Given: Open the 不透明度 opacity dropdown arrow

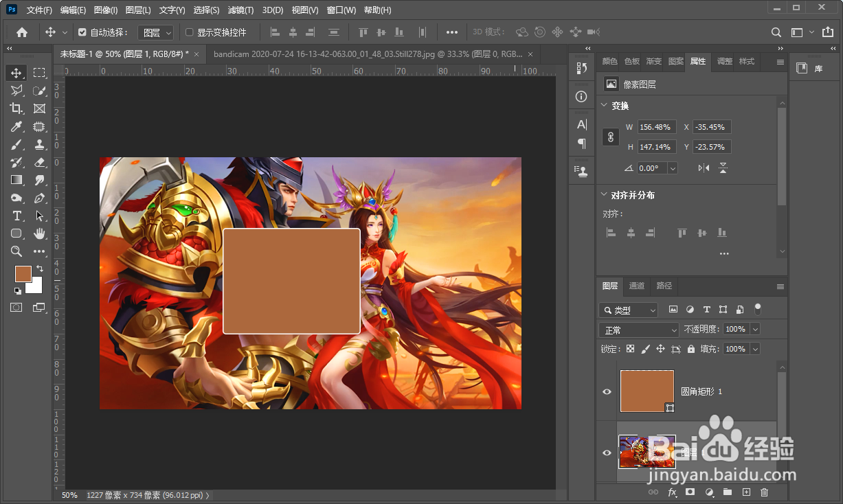Looking at the screenshot, I should [756, 330].
